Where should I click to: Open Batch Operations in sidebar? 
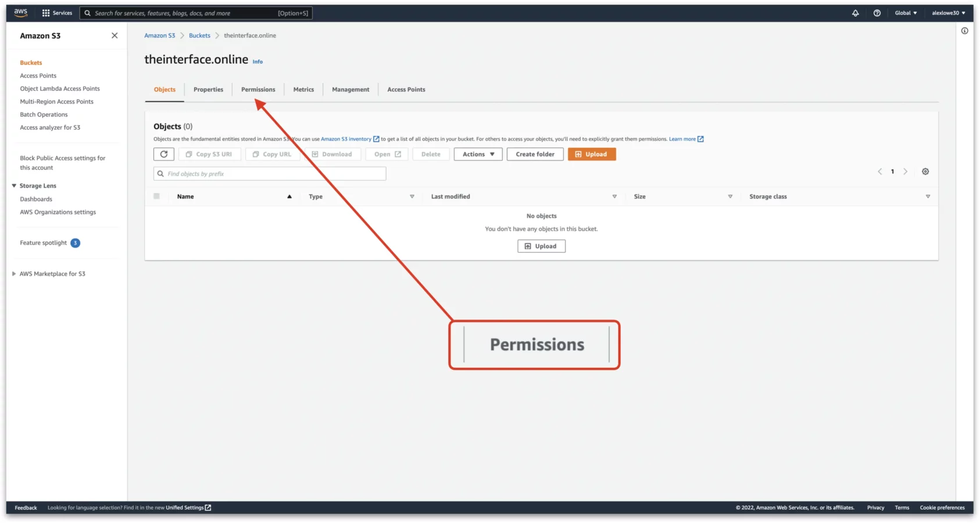pyautogui.click(x=44, y=114)
